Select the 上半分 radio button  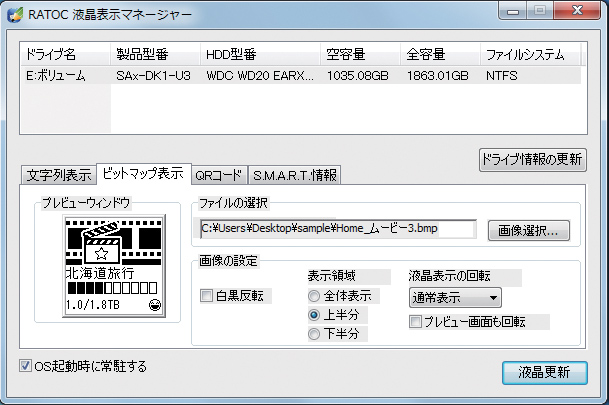(x=314, y=315)
